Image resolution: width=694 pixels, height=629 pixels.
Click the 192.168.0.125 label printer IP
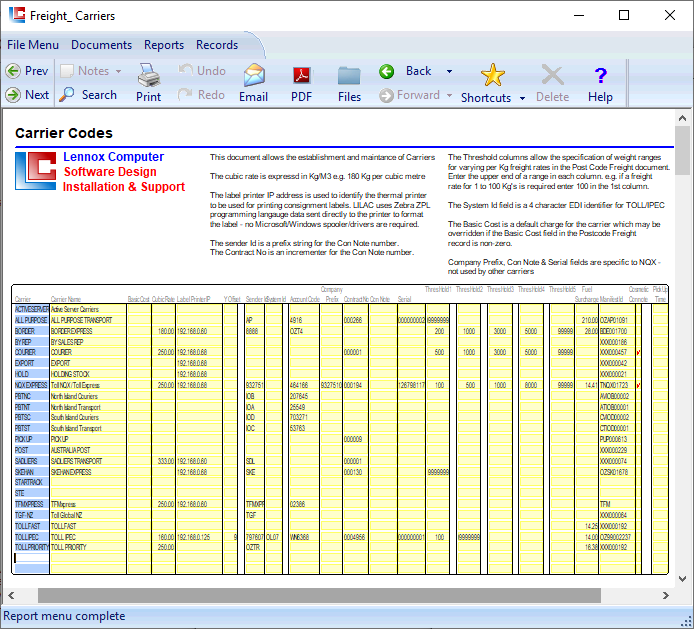pos(193,537)
